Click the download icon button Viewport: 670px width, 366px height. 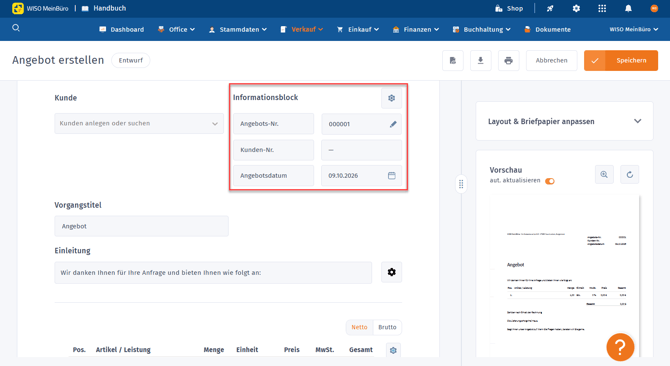pos(481,61)
